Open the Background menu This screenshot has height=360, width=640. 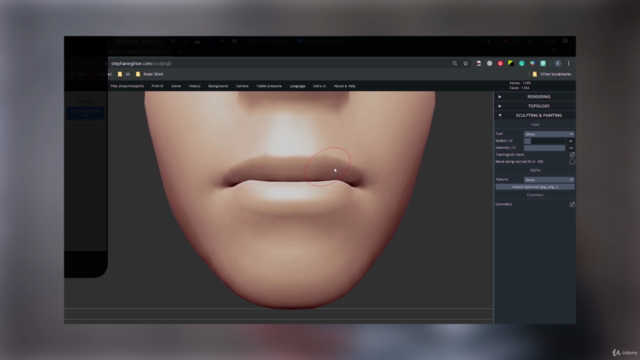(x=218, y=86)
